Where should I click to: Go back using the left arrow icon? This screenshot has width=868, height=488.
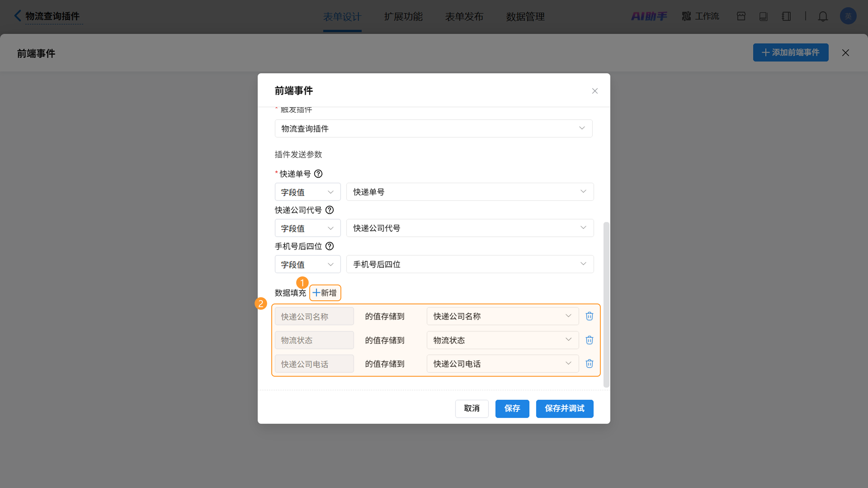[18, 16]
